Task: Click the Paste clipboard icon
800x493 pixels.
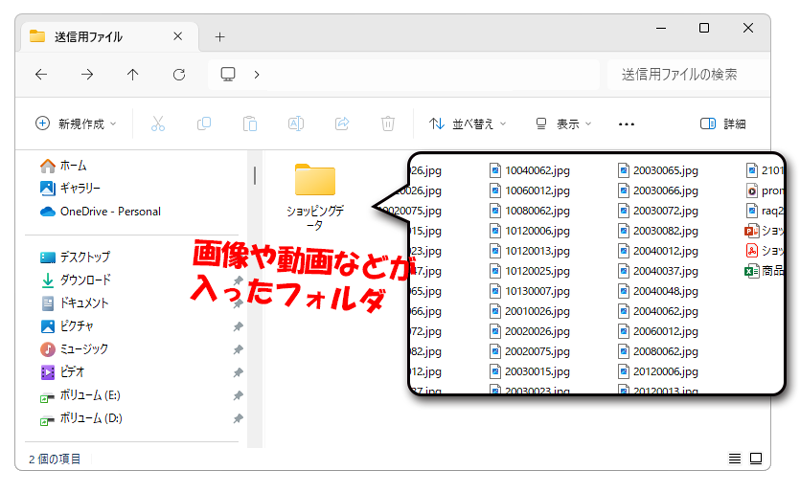Action: tap(250, 124)
